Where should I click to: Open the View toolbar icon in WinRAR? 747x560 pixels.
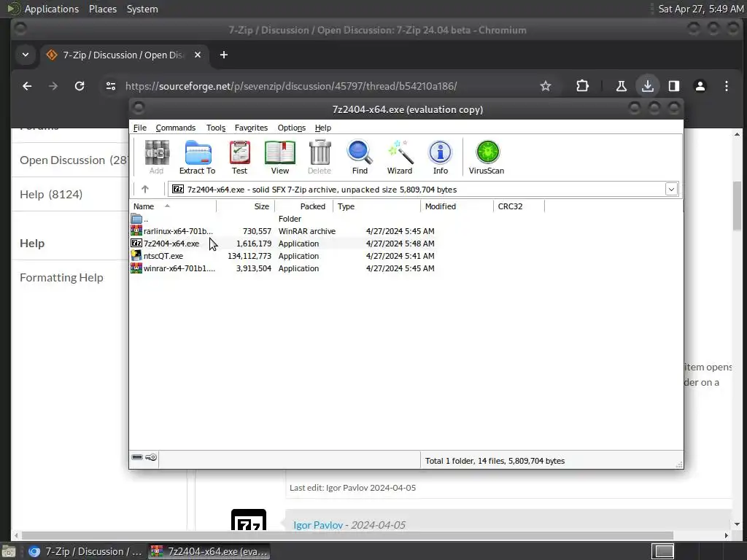pos(279,157)
